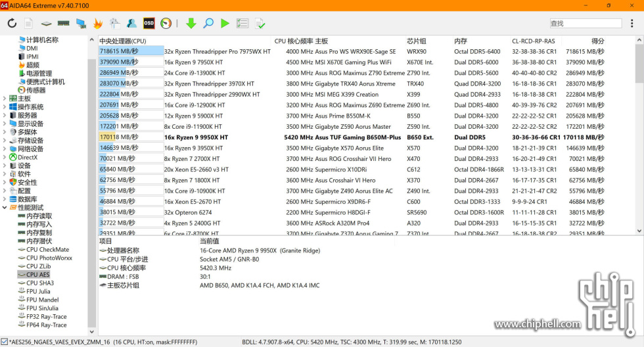Click the blue magnifier search icon
This screenshot has height=347, width=644.
(x=208, y=24)
